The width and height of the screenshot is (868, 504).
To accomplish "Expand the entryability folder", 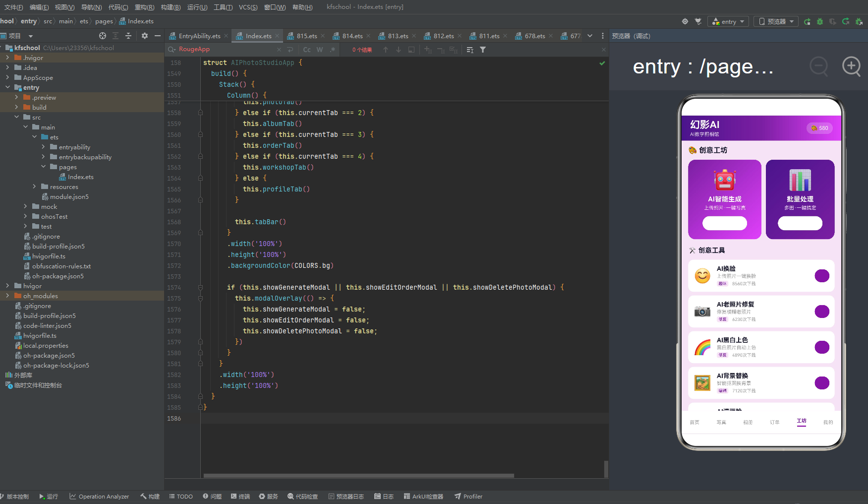I will click(43, 147).
